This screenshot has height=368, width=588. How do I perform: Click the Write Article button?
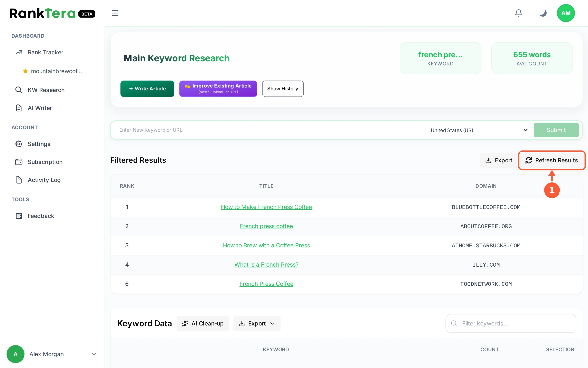(147, 89)
